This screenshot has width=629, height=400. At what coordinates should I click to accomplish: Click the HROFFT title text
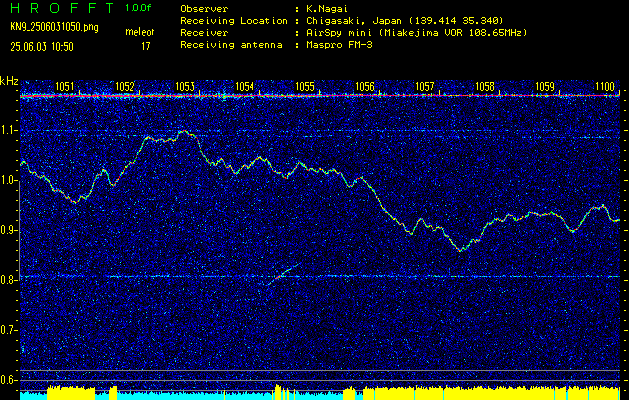pos(62,8)
